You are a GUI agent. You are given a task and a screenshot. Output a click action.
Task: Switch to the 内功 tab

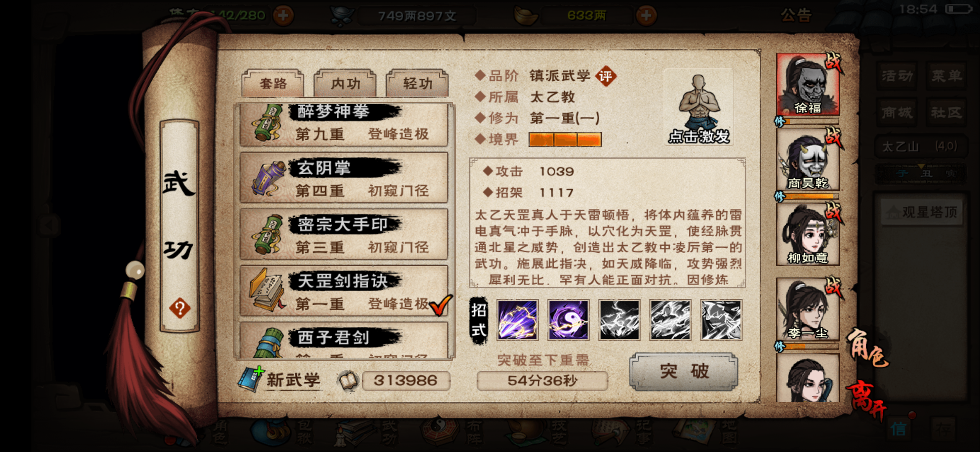tap(345, 83)
